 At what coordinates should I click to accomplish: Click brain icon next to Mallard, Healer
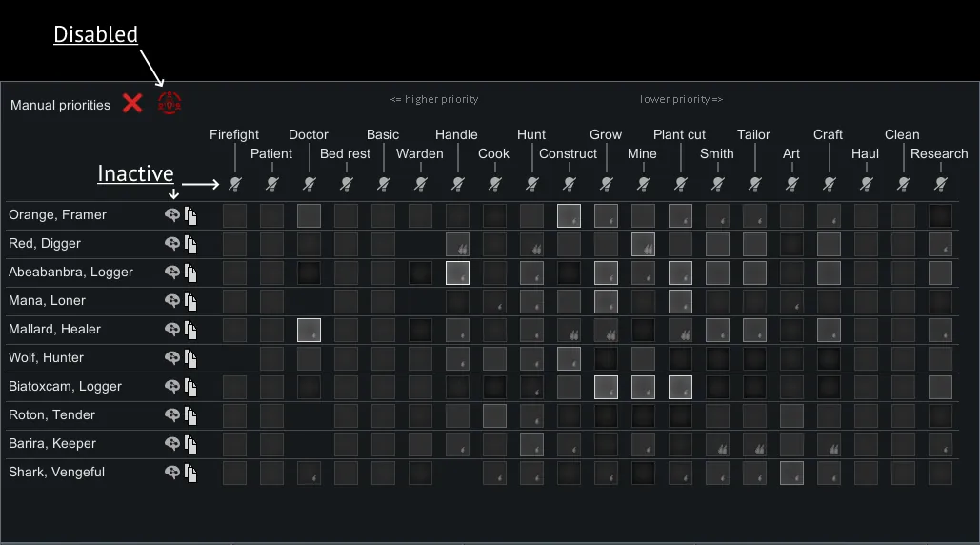(172, 330)
